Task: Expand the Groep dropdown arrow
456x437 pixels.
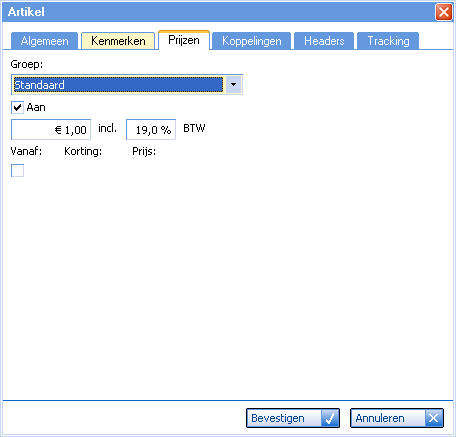Action: click(x=233, y=85)
